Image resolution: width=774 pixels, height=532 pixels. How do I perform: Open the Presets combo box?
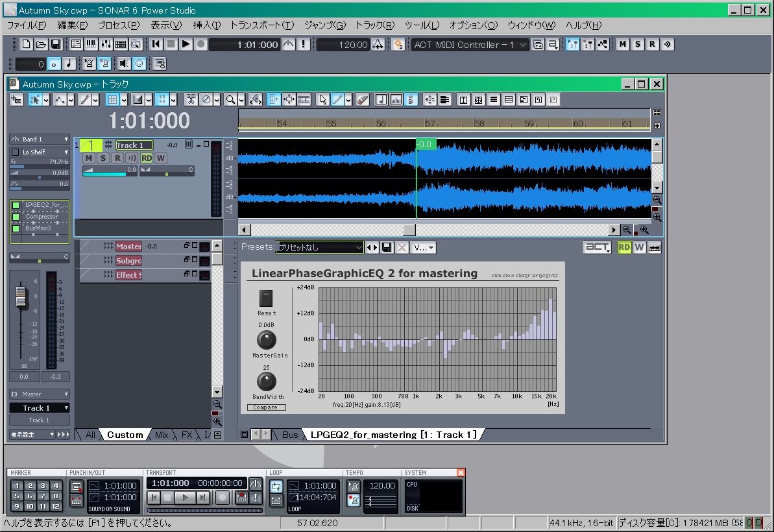pyautogui.click(x=319, y=247)
